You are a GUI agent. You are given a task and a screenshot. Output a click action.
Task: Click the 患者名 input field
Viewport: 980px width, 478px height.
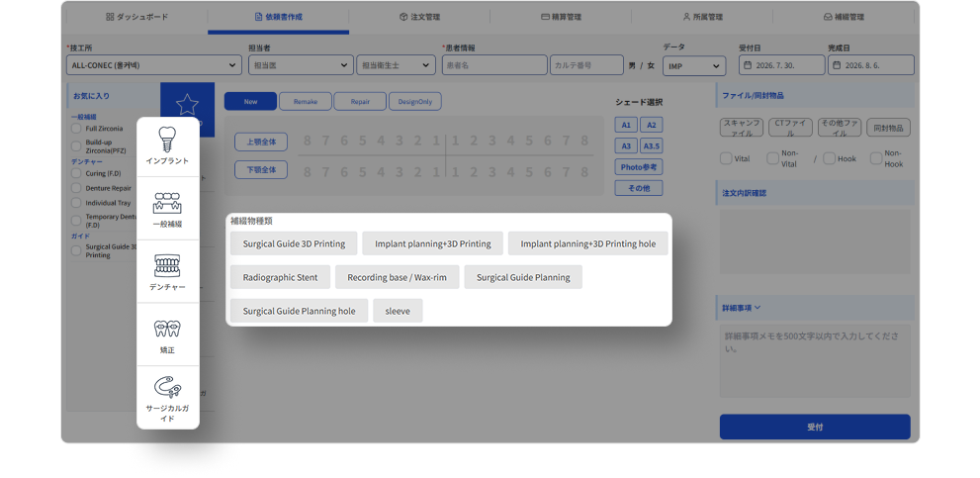tap(494, 65)
